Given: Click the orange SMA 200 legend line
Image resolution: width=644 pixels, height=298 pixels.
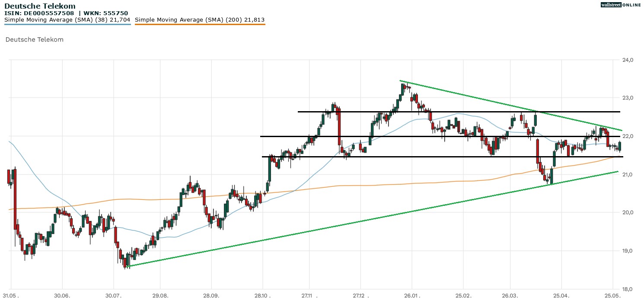Looking at the screenshot, I should coord(200,25).
